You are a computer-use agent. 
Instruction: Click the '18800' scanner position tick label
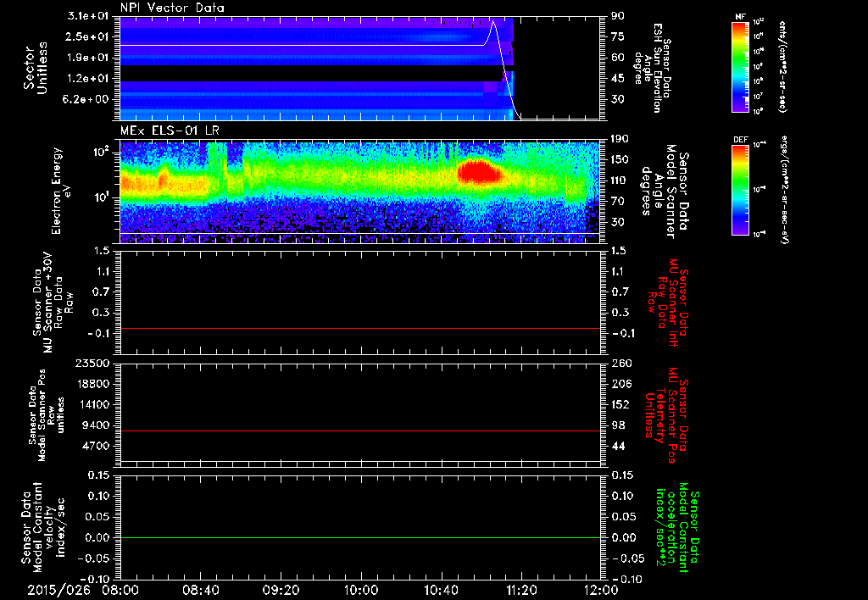[x=93, y=384]
